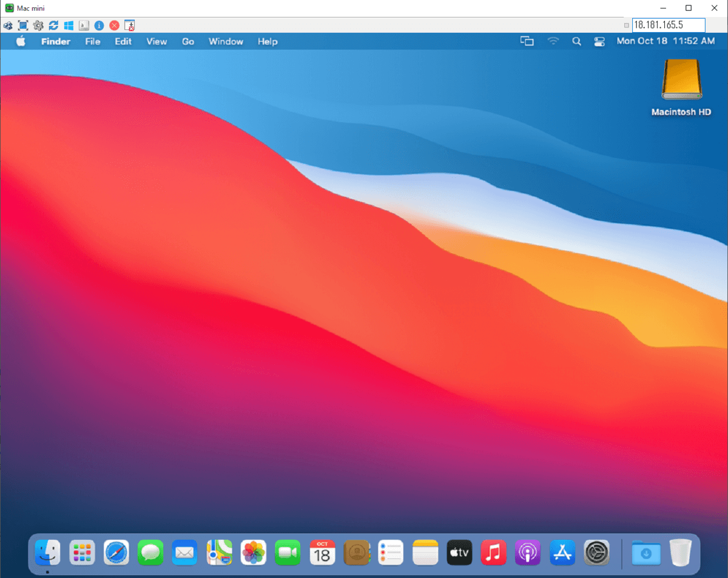Open the Go menu
Viewport: 728px width, 578px height.
[x=188, y=41]
